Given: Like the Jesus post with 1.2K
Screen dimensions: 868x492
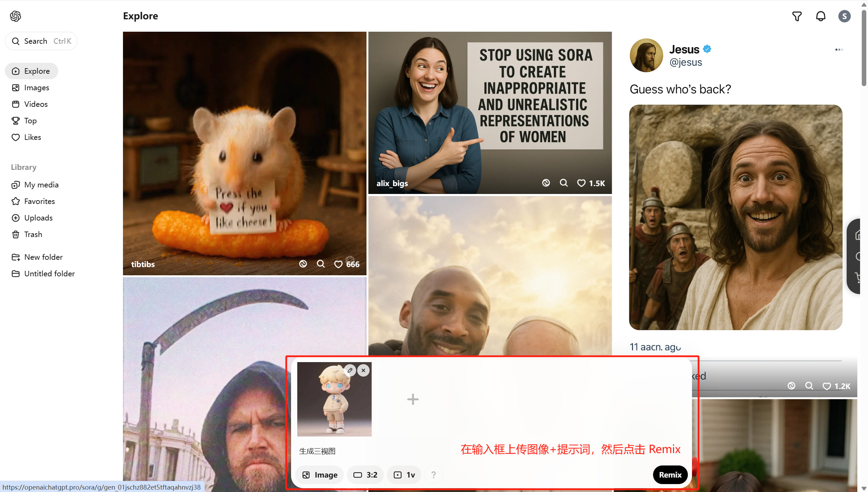Looking at the screenshot, I should [826, 386].
